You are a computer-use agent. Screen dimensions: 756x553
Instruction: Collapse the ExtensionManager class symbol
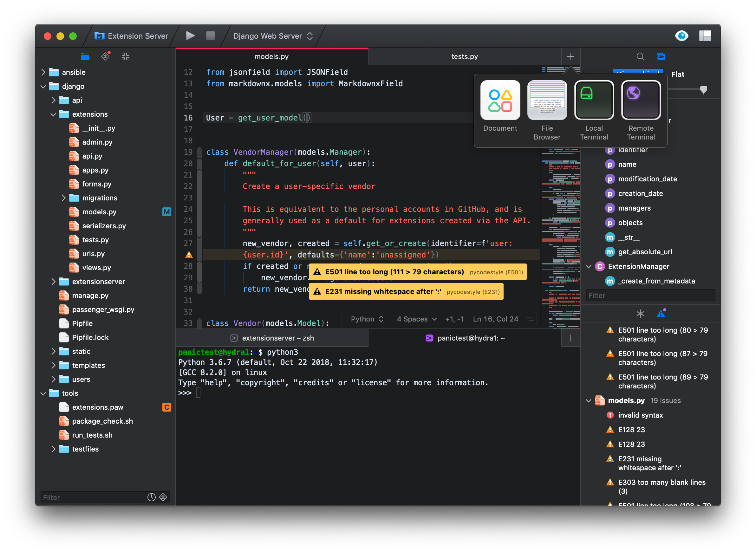[x=588, y=266]
